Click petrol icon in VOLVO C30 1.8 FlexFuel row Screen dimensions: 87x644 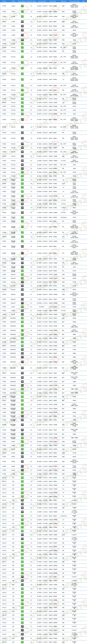pos(22,516)
